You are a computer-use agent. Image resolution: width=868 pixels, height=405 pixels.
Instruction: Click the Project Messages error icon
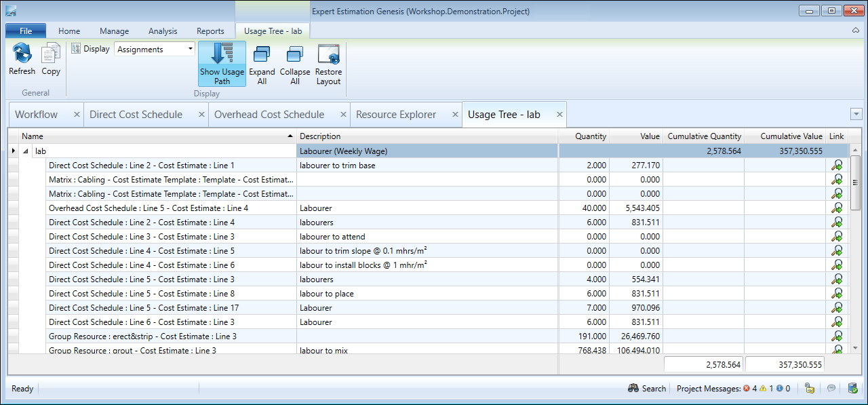(x=746, y=389)
